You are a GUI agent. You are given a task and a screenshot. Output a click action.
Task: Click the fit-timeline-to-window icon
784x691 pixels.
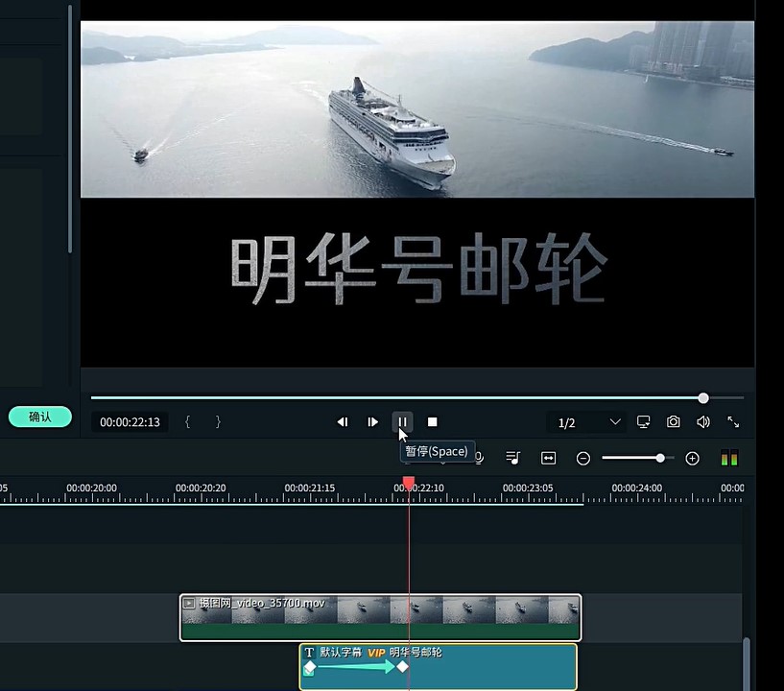(x=548, y=458)
